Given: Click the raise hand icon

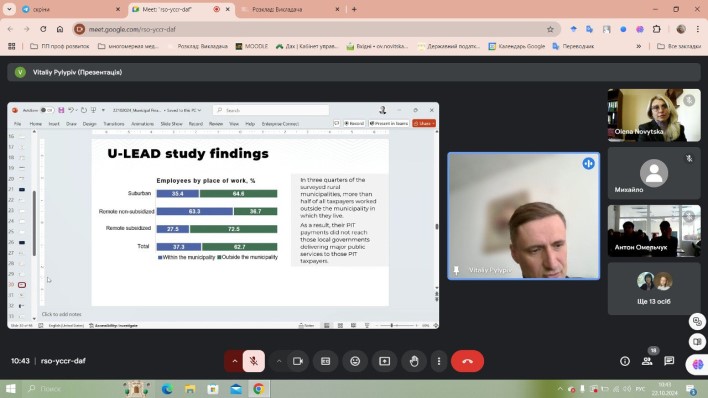Looking at the screenshot, I should click(x=414, y=361).
